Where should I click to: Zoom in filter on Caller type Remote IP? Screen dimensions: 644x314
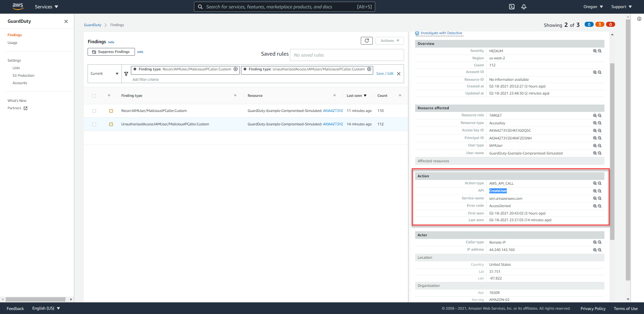[595, 242]
